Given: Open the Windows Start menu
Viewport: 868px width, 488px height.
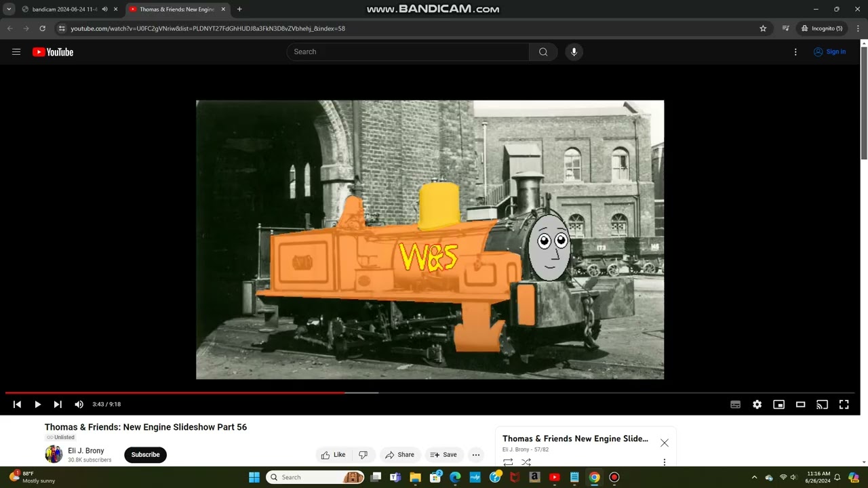Looking at the screenshot, I should pyautogui.click(x=254, y=477).
